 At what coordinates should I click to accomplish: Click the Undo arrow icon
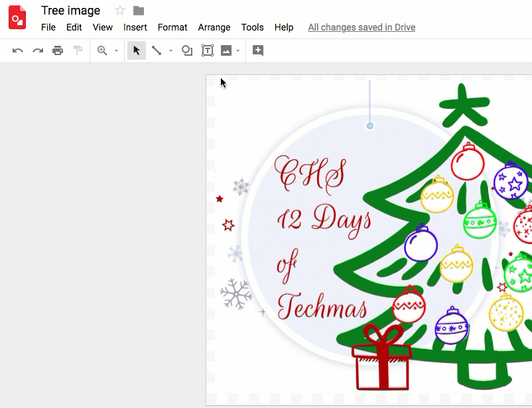18,50
